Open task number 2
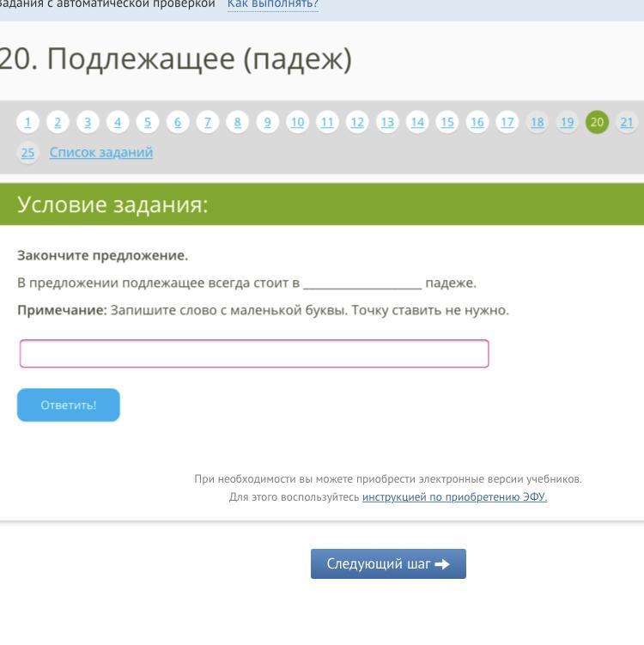 click(x=58, y=122)
